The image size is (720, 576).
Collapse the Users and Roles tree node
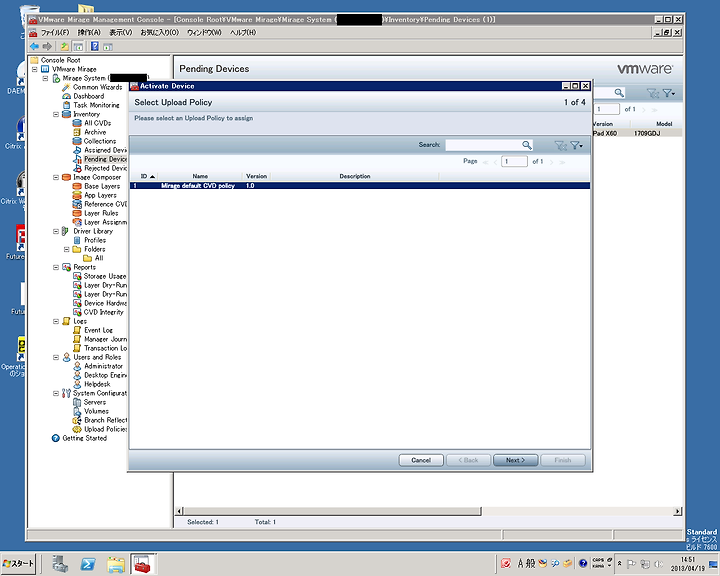(x=56, y=357)
